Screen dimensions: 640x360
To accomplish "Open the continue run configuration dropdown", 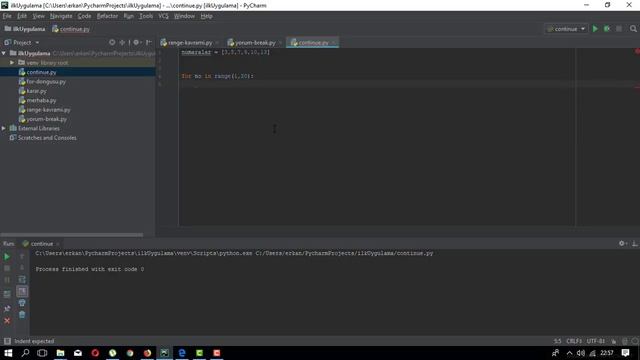I will pyautogui.click(x=566, y=29).
